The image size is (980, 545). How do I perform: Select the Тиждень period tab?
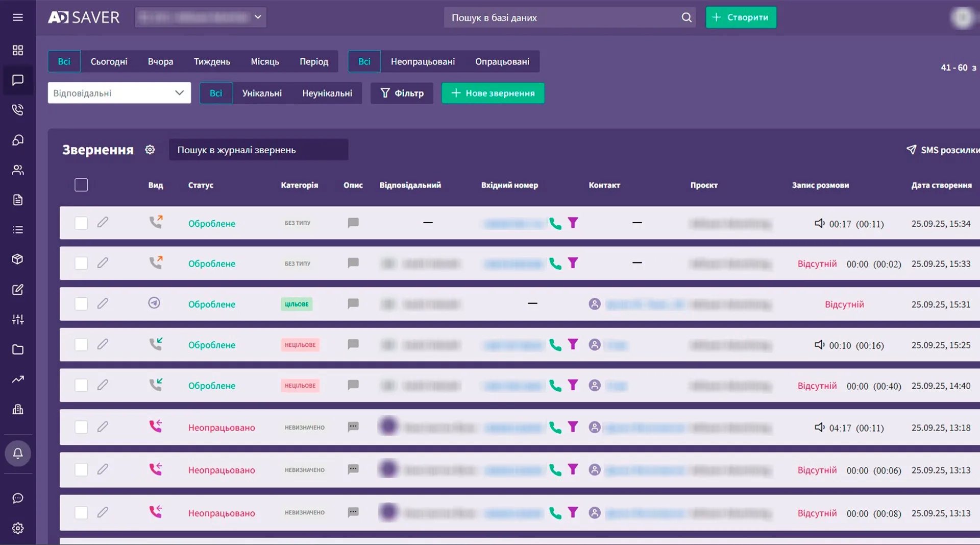pyautogui.click(x=212, y=61)
